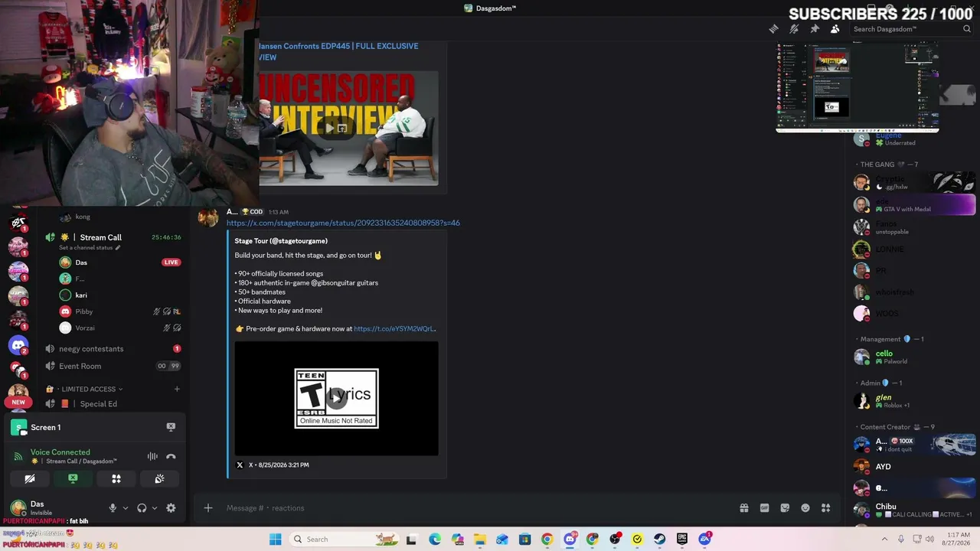
Task: Open the neegy contestants voice channel
Action: point(91,349)
